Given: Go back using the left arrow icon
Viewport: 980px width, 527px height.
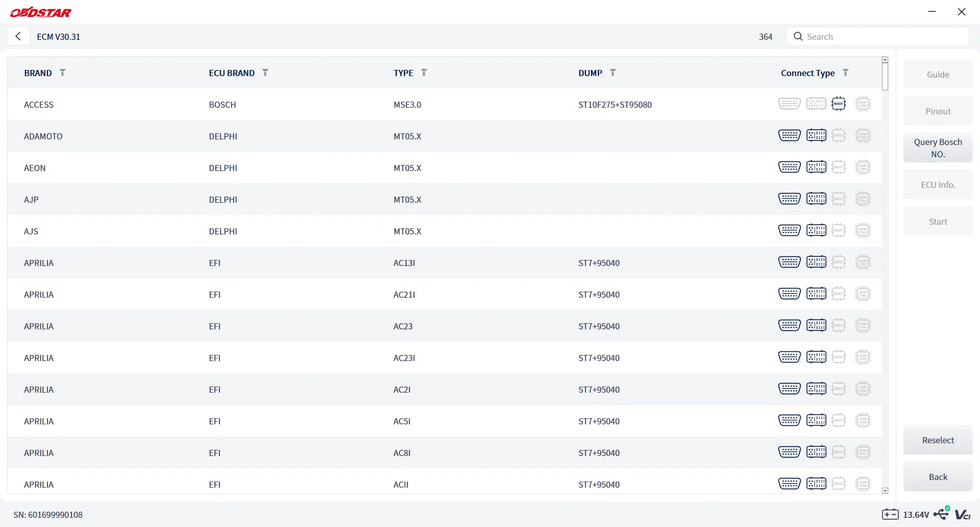Looking at the screenshot, I should pyautogui.click(x=18, y=36).
